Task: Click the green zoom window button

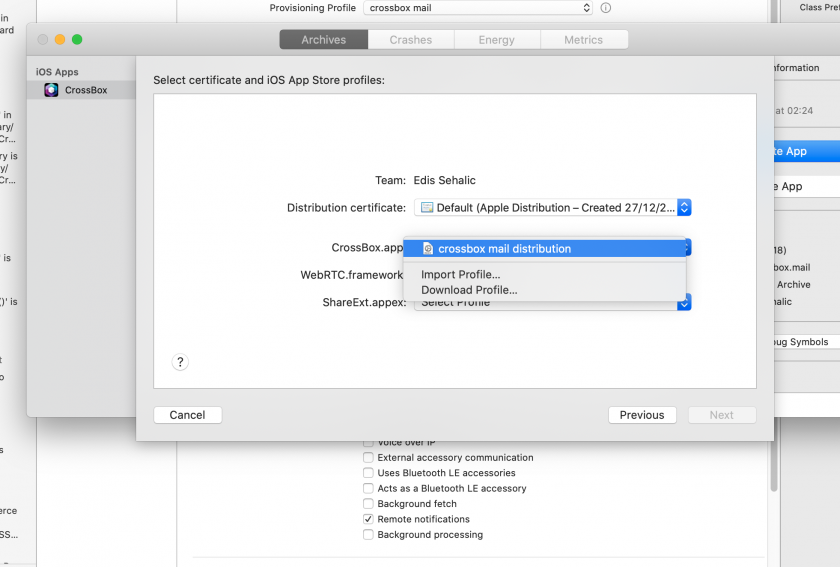Action: pyautogui.click(x=77, y=40)
